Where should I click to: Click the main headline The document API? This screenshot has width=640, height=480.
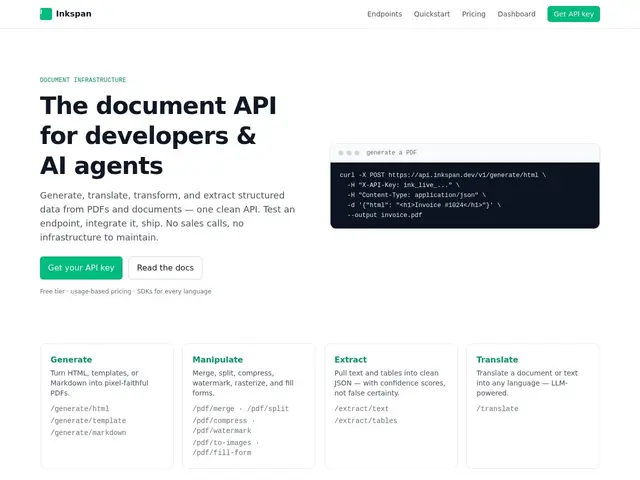[158, 135]
